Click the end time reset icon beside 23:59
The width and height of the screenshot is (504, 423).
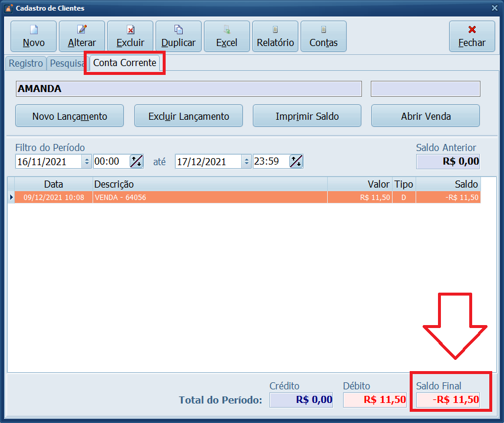tap(296, 162)
